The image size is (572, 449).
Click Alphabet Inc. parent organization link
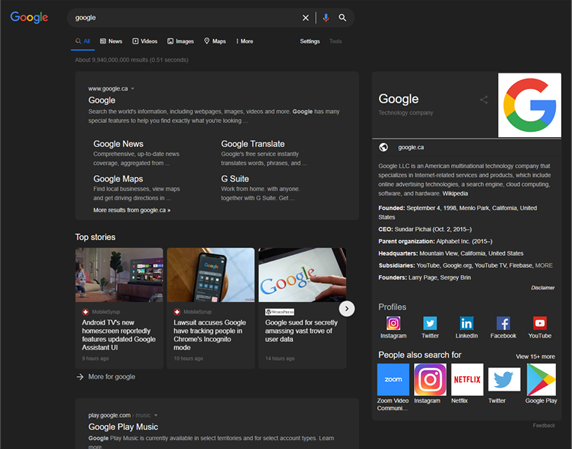453,241
